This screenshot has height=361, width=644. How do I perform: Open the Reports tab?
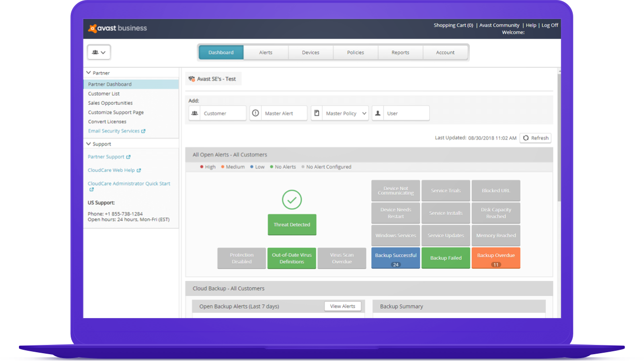pyautogui.click(x=400, y=52)
